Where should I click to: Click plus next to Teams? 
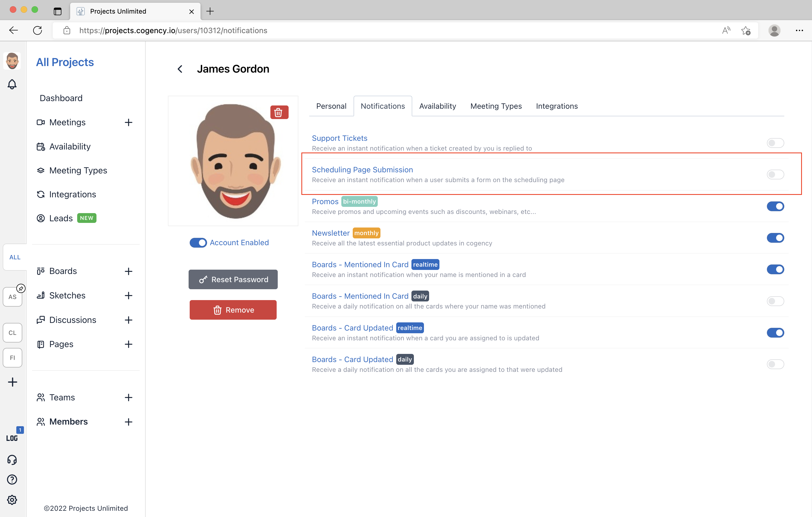(x=128, y=397)
